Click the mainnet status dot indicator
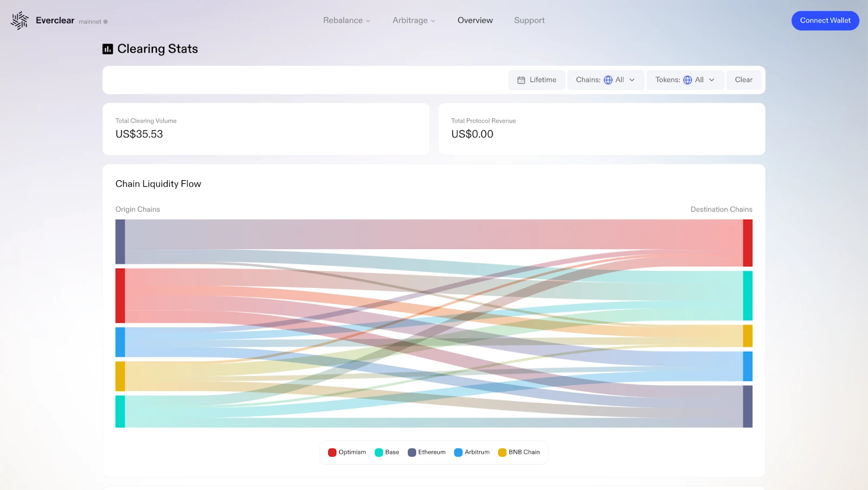 pos(105,22)
